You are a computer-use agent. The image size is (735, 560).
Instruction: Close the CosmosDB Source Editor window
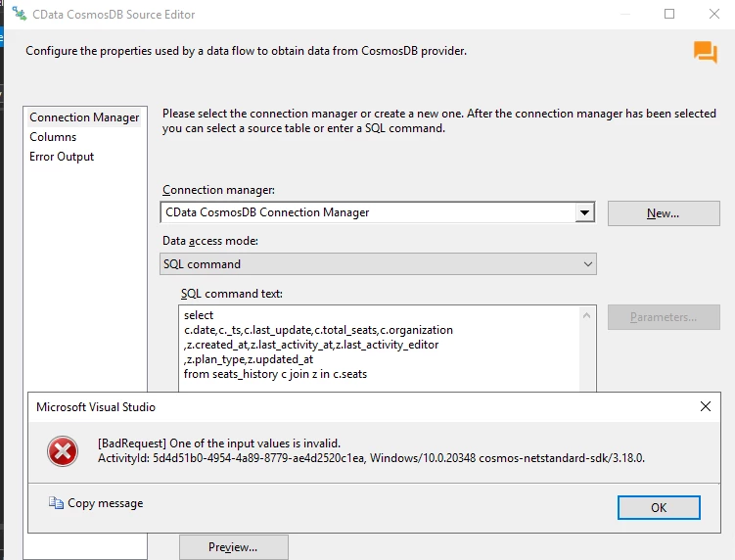(713, 14)
